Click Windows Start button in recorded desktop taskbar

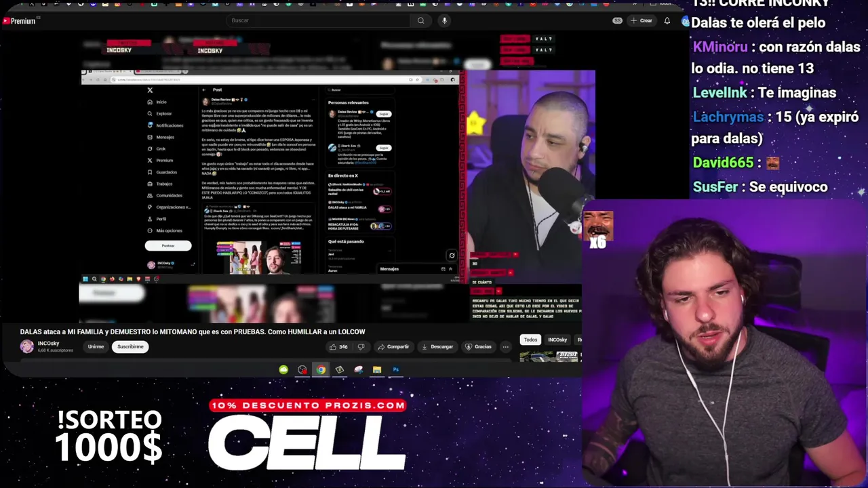[x=85, y=279]
